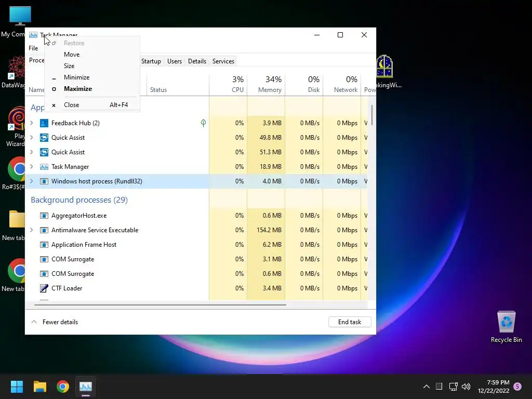Viewport: 532px width, 399px height.
Task: Expand Antimalware Service Executable row
Action: [32, 230]
